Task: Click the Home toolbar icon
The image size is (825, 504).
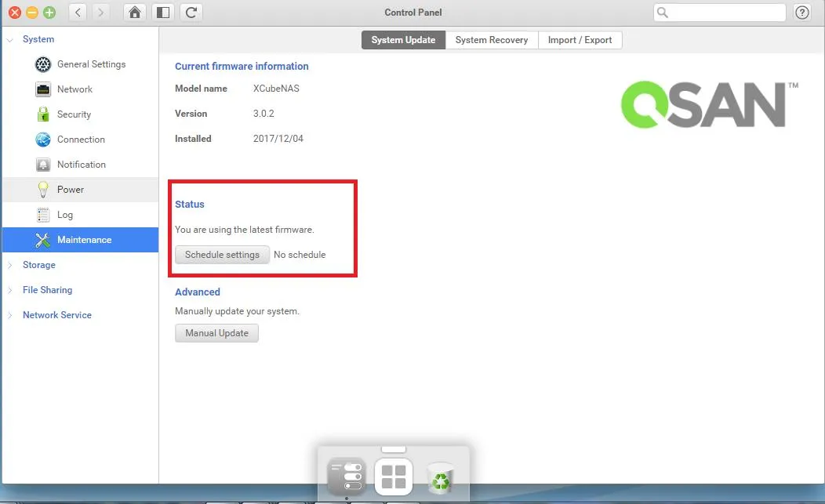Action: 136,13
